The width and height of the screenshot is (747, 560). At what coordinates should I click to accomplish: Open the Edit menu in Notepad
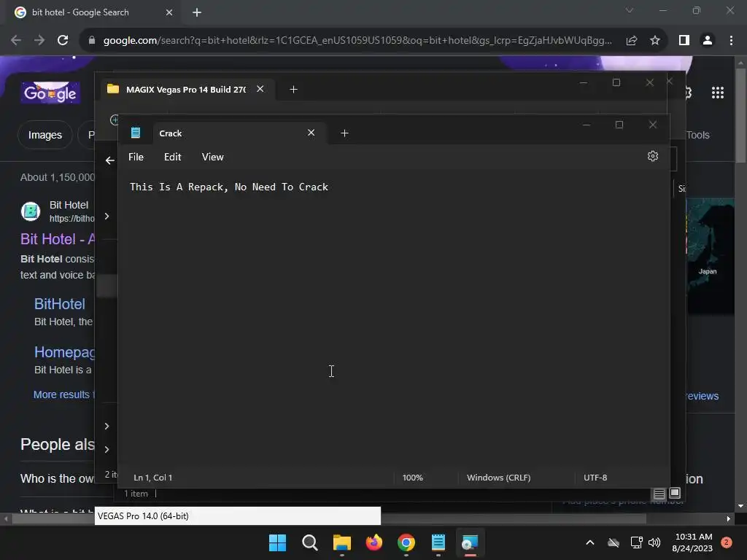coord(172,157)
